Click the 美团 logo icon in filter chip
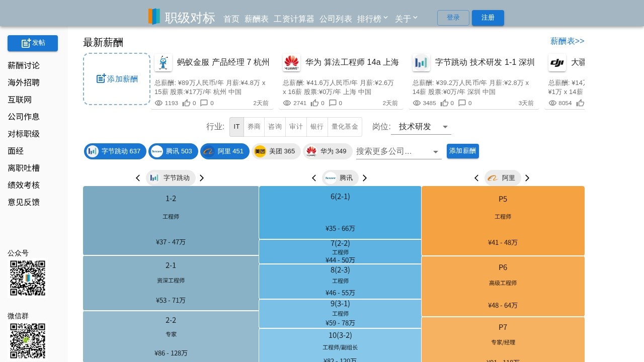 coord(260,151)
